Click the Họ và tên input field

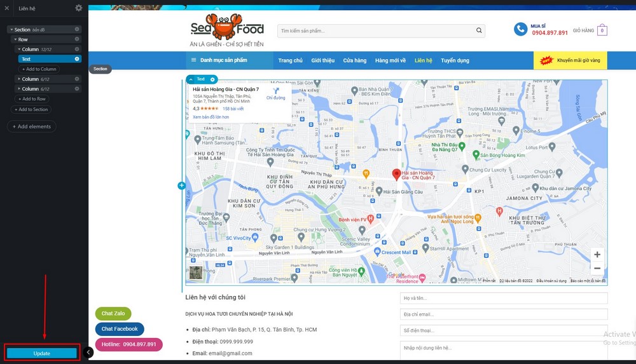tap(504, 298)
